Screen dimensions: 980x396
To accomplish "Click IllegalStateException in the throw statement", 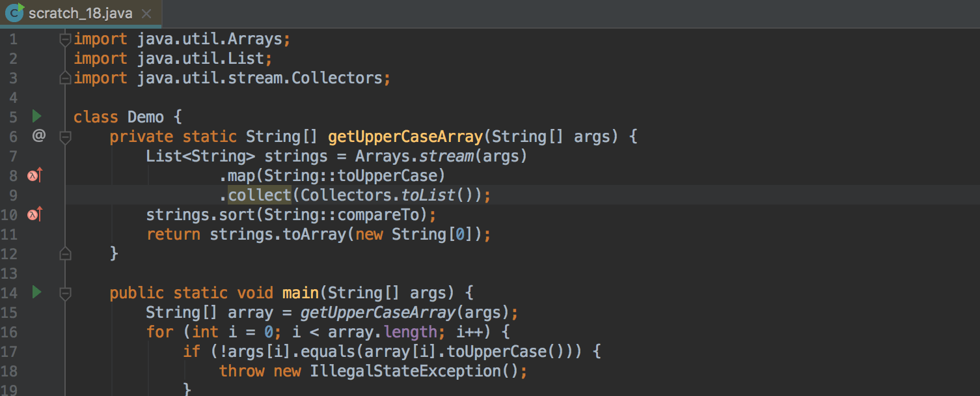I will tap(405, 371).
